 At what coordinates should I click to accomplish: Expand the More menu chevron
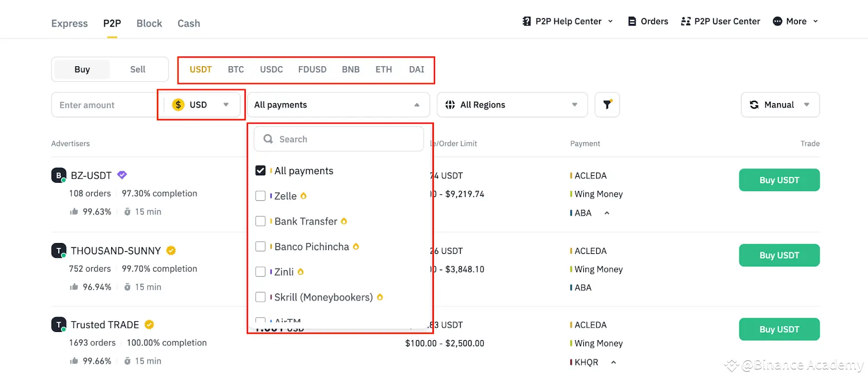pos(815,21)
